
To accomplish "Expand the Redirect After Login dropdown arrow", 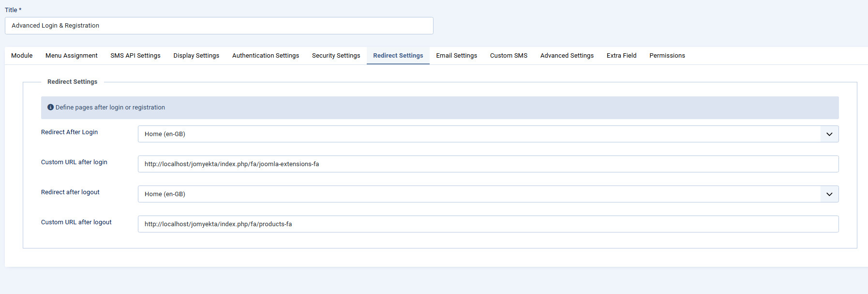I will [x=829, y=134].
